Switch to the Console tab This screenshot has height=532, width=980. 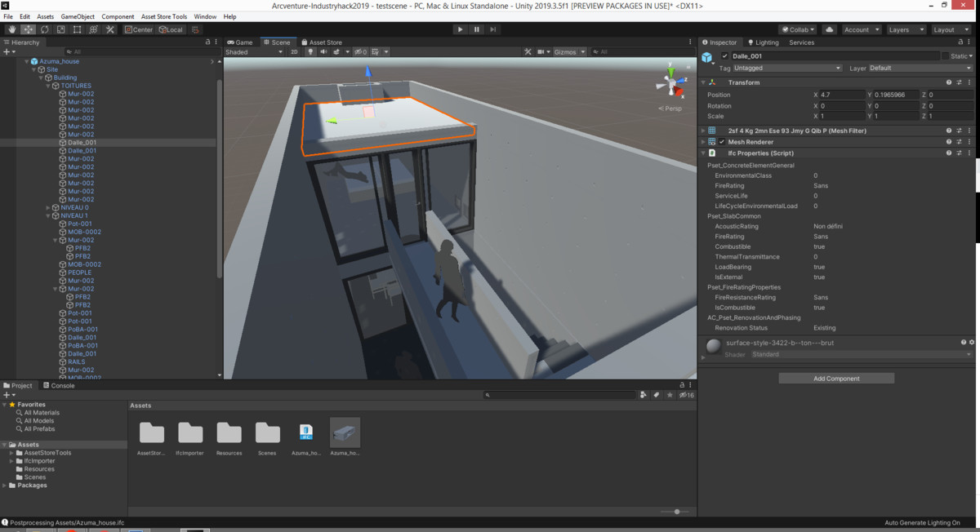(59, 386)
